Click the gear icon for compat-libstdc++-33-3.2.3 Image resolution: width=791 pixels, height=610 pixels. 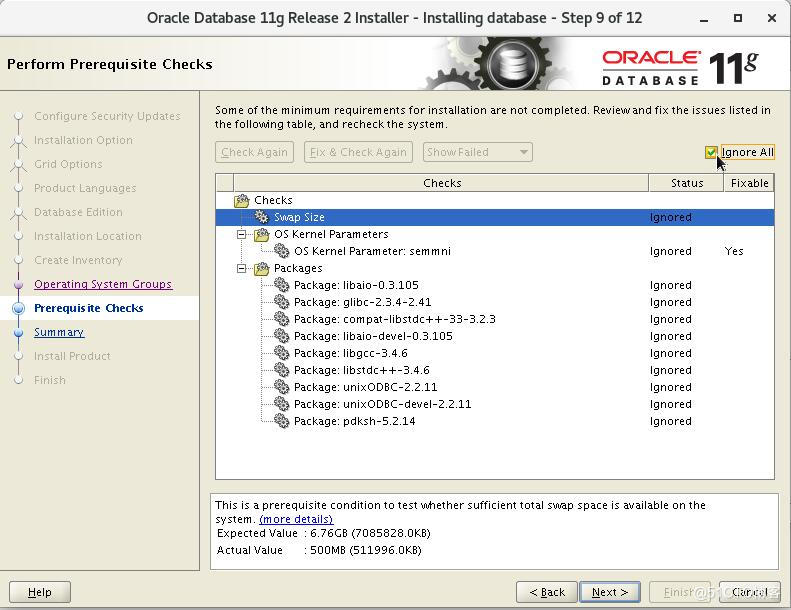(281, 319)
